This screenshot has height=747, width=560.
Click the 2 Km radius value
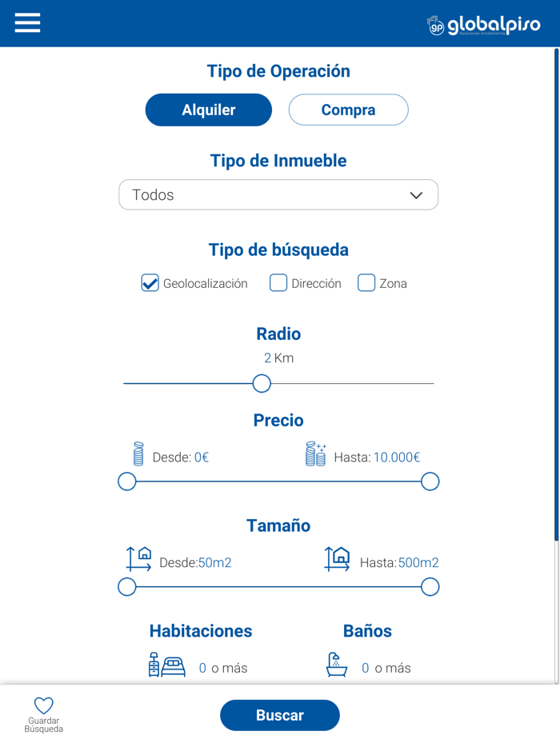pos(278,358)
